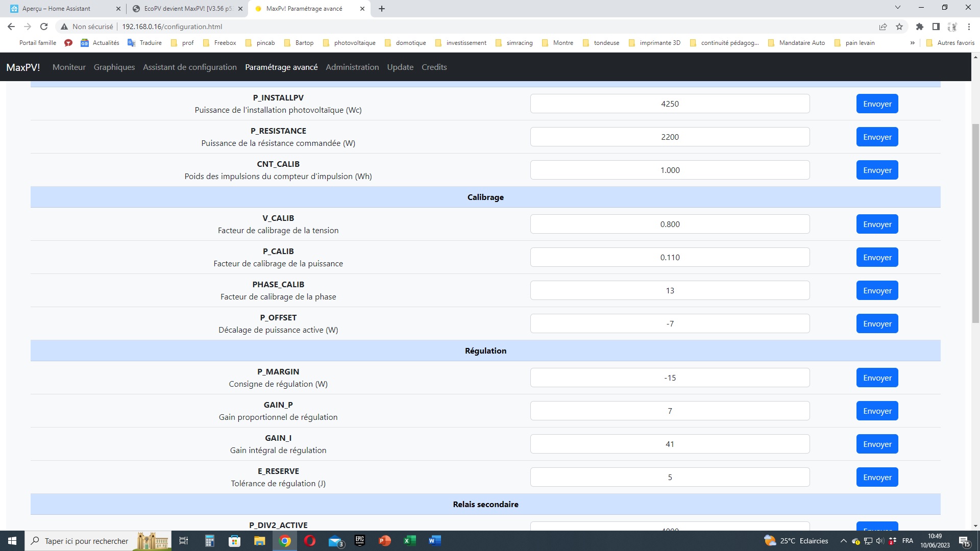Show hidden system tray icons

pyautogui.click(x=843, y=541)
